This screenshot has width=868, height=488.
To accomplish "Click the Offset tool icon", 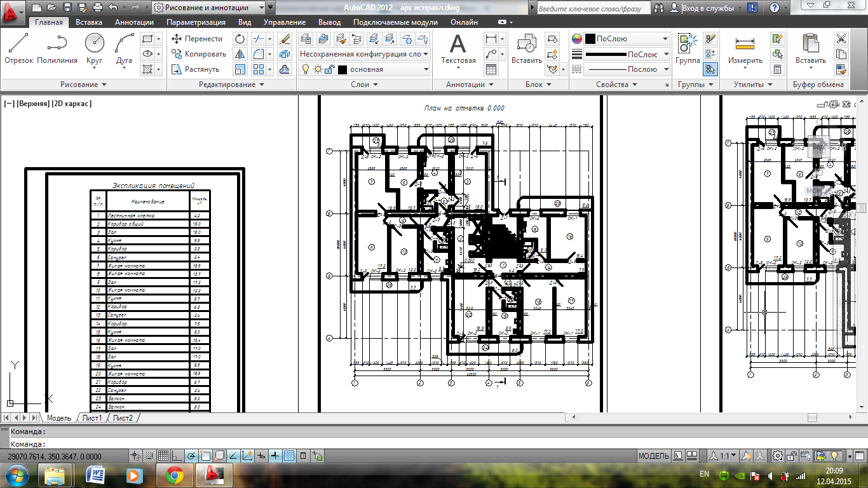I will (285, 69).
